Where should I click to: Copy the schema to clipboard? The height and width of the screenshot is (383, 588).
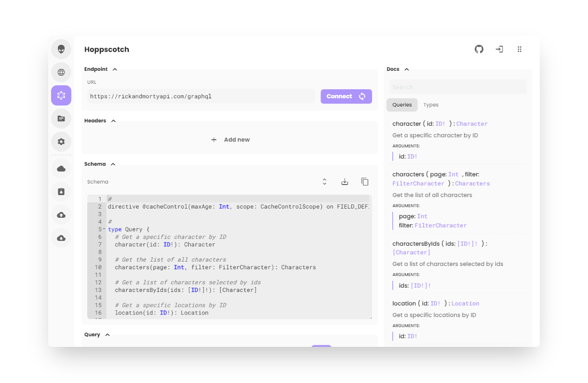point(365,182)
